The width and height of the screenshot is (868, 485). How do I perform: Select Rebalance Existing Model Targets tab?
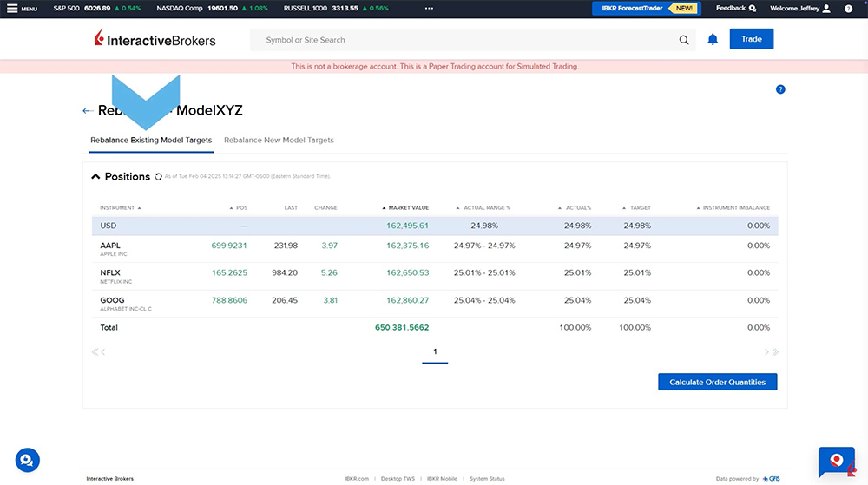(151, 140)
